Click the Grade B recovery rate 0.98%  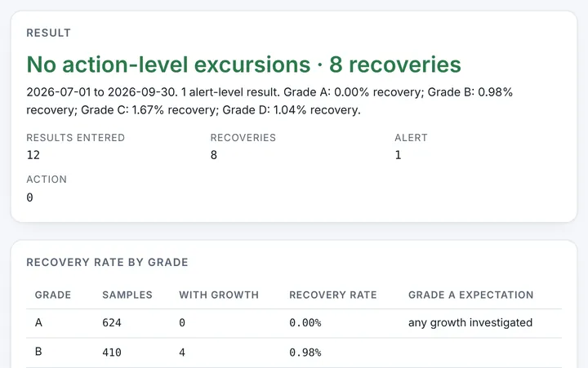pos(305,352)
